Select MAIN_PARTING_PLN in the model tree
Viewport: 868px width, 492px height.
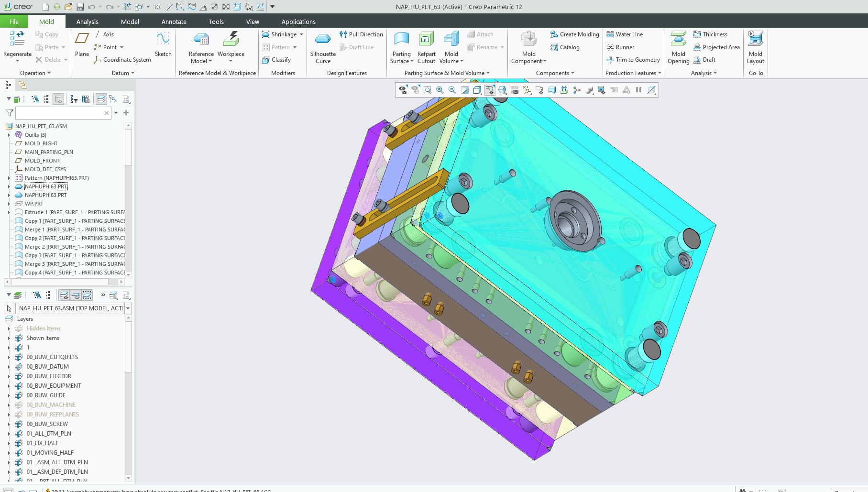point(49,152)
